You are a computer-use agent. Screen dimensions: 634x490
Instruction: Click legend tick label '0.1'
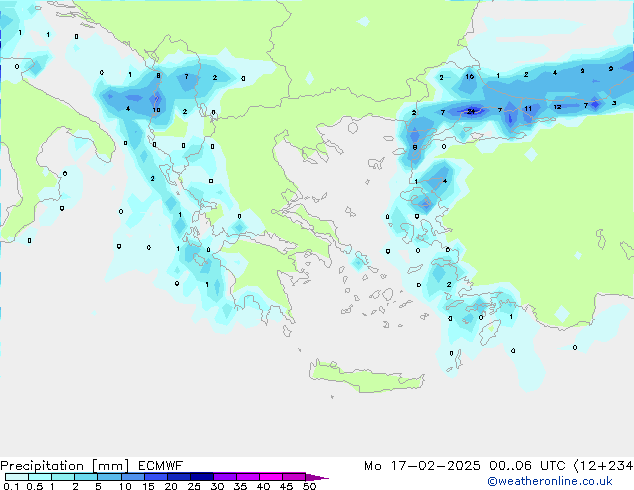coord(11,486)
